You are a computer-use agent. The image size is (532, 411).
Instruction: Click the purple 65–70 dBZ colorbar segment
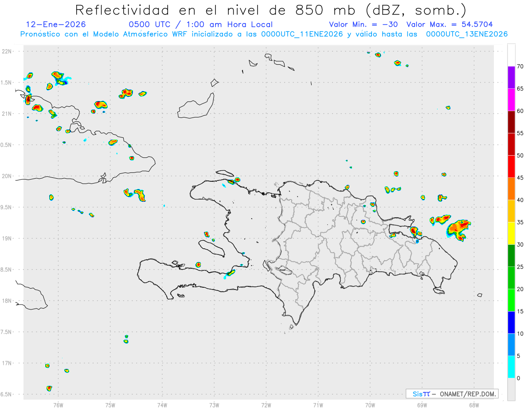pos(511,77)
